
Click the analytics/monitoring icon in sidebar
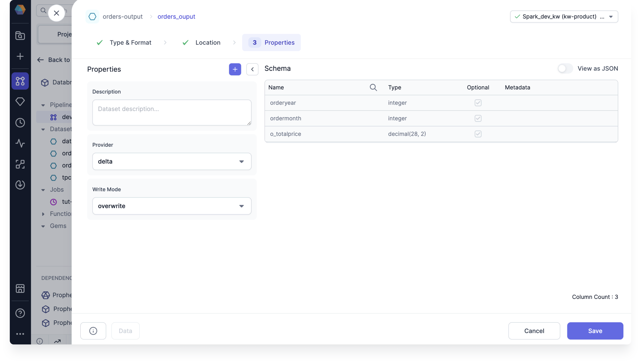[x=20, y=143]
